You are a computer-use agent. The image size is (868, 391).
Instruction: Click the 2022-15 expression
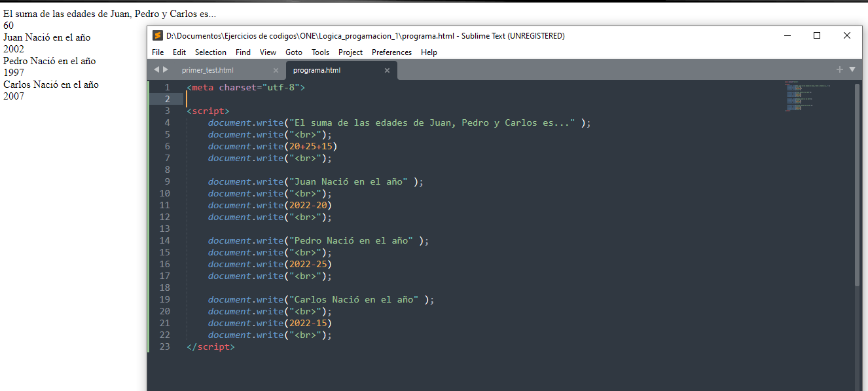coord(308,323)
